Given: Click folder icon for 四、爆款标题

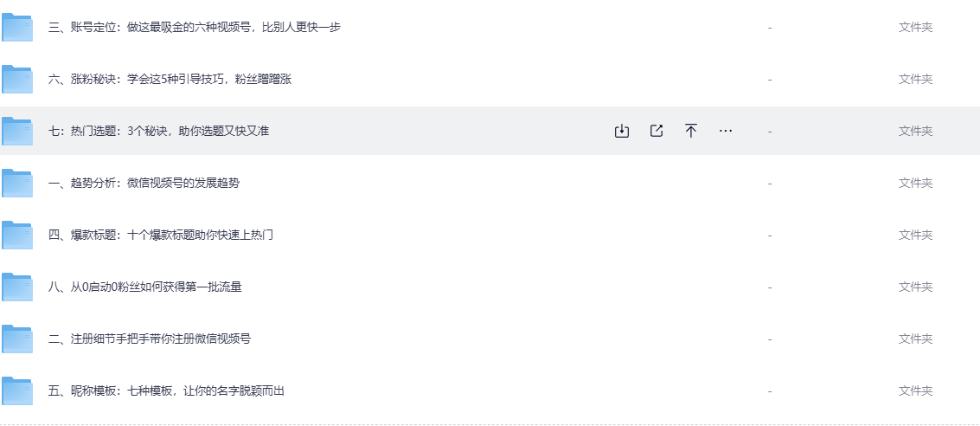Looking at the screenshot, I should 17,236.
